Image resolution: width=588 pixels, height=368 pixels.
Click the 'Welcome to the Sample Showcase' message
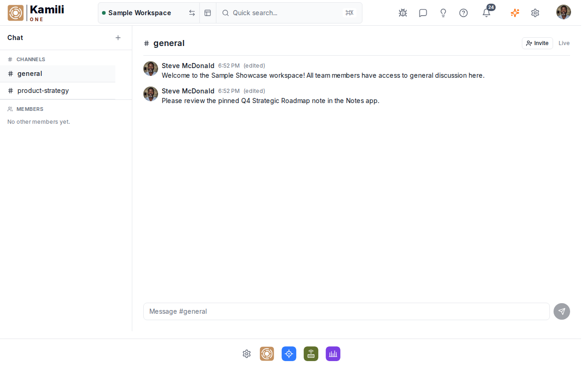pyautogui.click(x=323, y=75)
